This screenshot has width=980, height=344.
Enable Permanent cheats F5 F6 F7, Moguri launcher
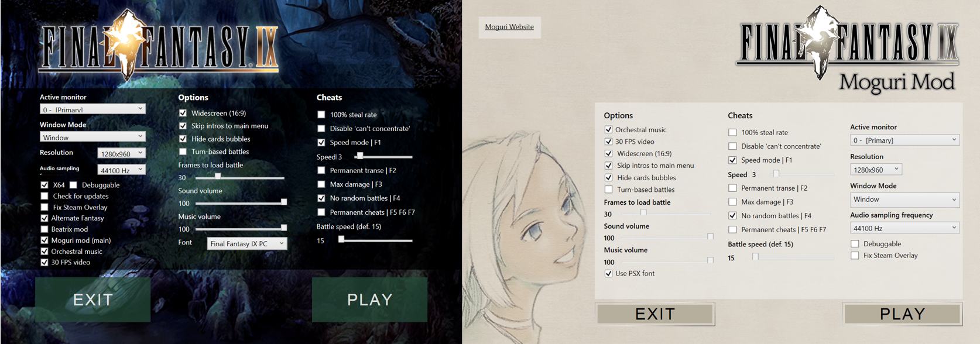point(732,230)
